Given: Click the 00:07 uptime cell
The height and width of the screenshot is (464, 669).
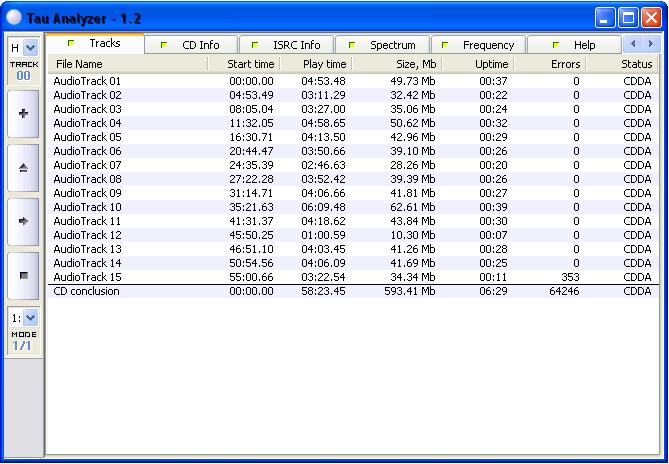Looking at the screenshot, I should coord(493,235).
